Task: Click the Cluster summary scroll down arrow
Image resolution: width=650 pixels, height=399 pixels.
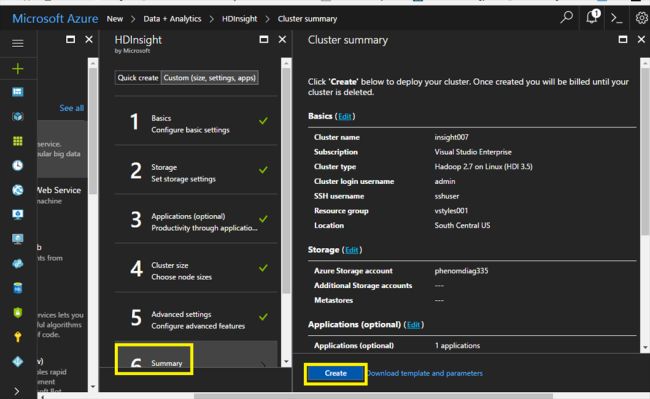Action: tap(645, 348)
